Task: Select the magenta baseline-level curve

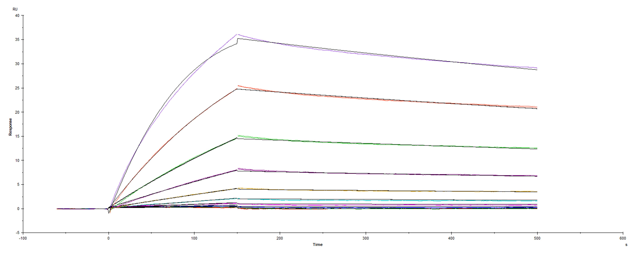Action: (350, 205)
